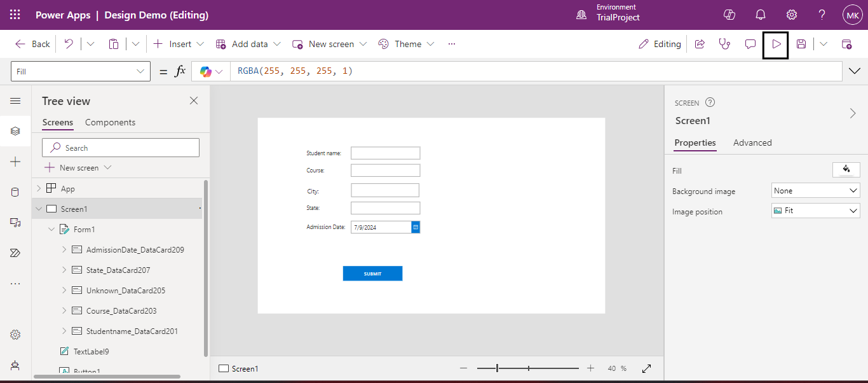Open the App checker stethoscope icon
The width and height of the screenshot is (868, 383).
[724, 44]
